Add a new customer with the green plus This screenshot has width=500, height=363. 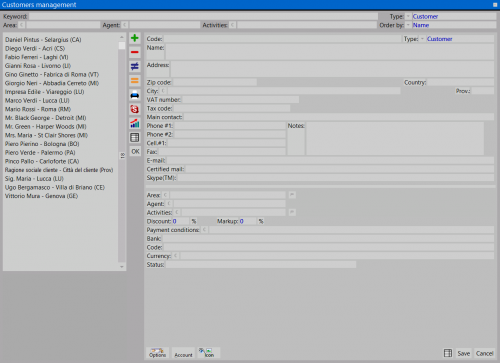click(135, 38)
